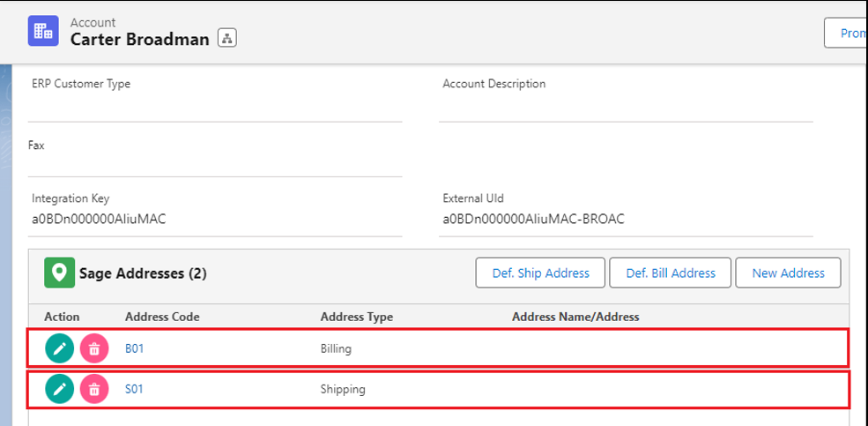Viewport: 868px width, 426px height.
Task: Select the empty ERP Customer Type field
Action: (x=215, y=107)
